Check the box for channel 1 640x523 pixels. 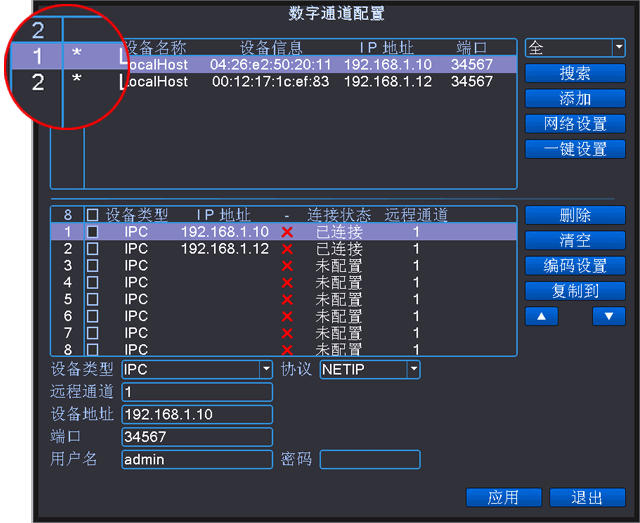(x=92, y=232)
